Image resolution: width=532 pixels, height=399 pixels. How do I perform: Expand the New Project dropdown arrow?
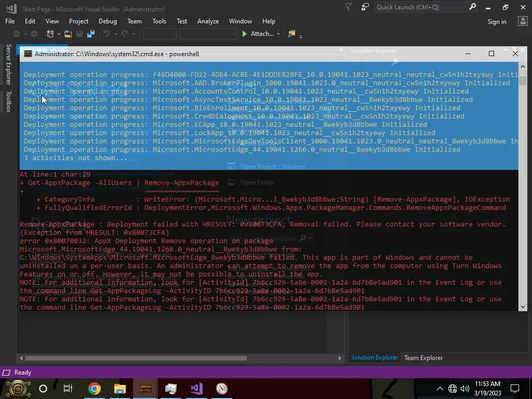coord(59,34)
